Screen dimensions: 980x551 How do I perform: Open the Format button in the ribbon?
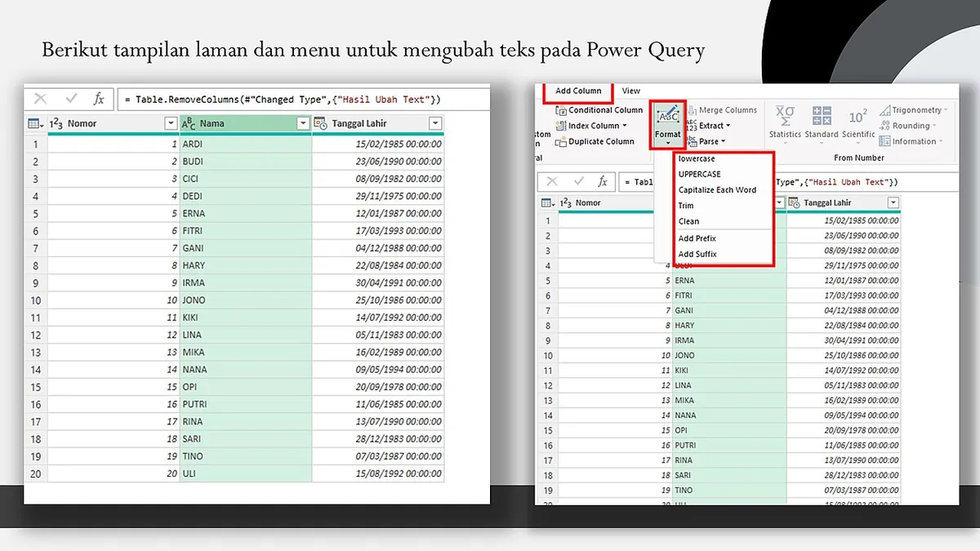pyautogui.click(x=667, y=125)
